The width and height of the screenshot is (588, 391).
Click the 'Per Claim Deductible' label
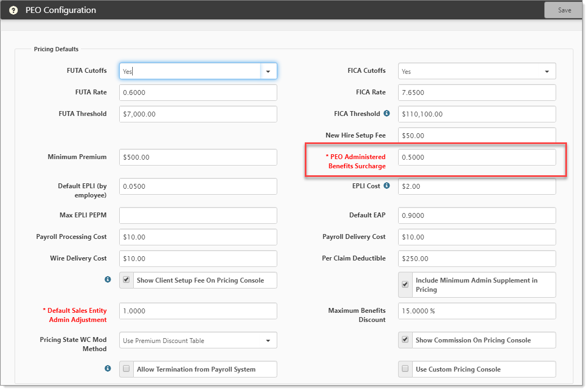[354, 258]
